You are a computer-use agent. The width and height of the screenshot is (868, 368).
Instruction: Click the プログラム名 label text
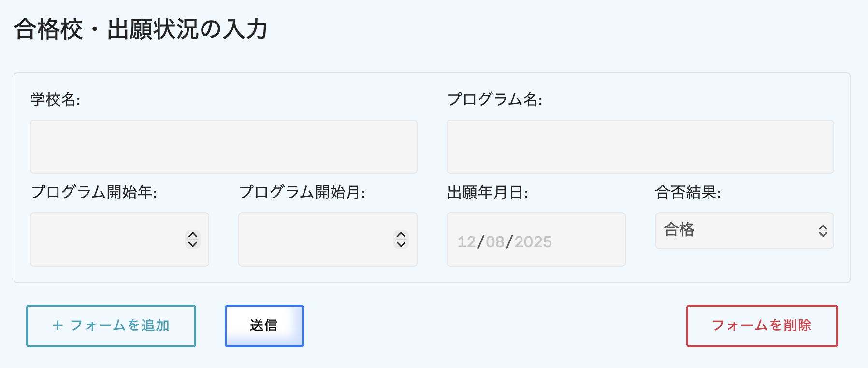494,99
